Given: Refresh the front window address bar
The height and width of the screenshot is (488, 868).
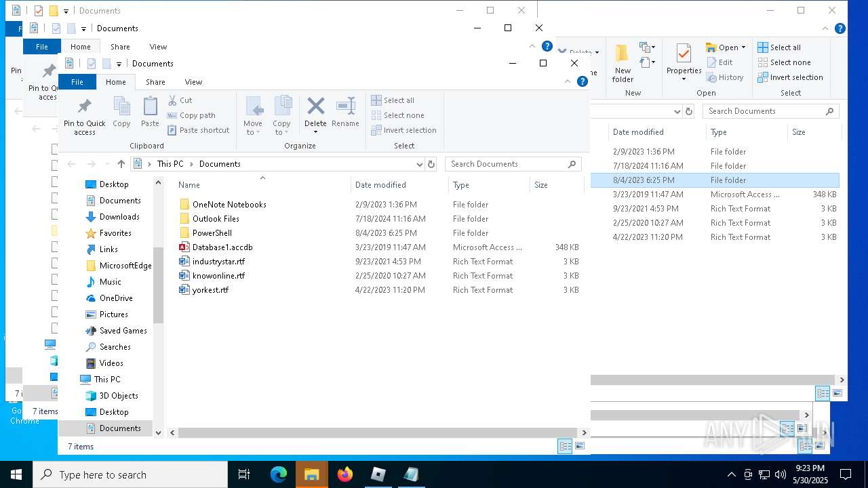Looking at the screenshot, I should click(x=431, y=164).
